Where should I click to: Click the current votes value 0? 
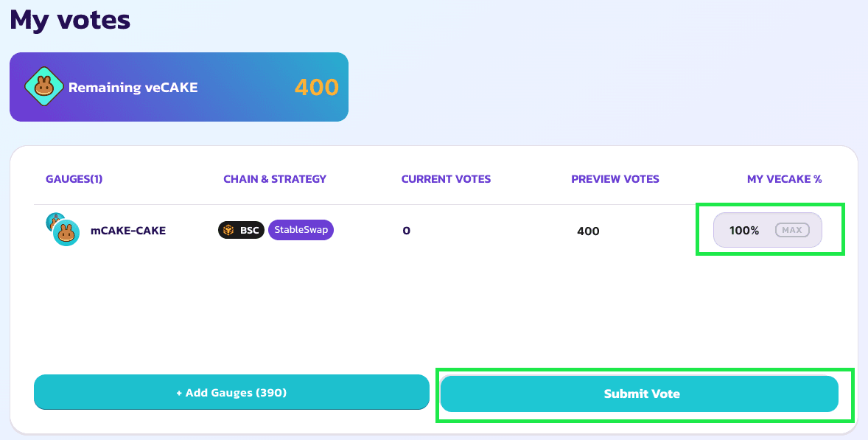point(406,231)
